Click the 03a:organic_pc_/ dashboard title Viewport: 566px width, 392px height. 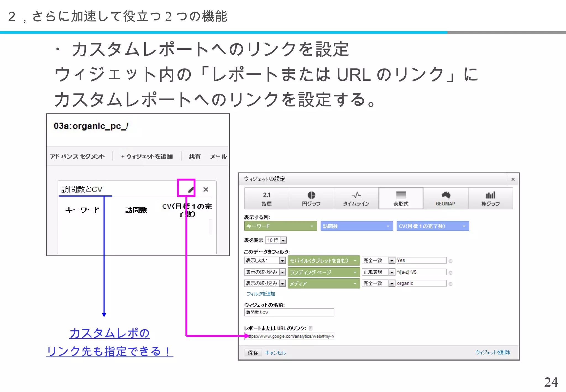91,126
